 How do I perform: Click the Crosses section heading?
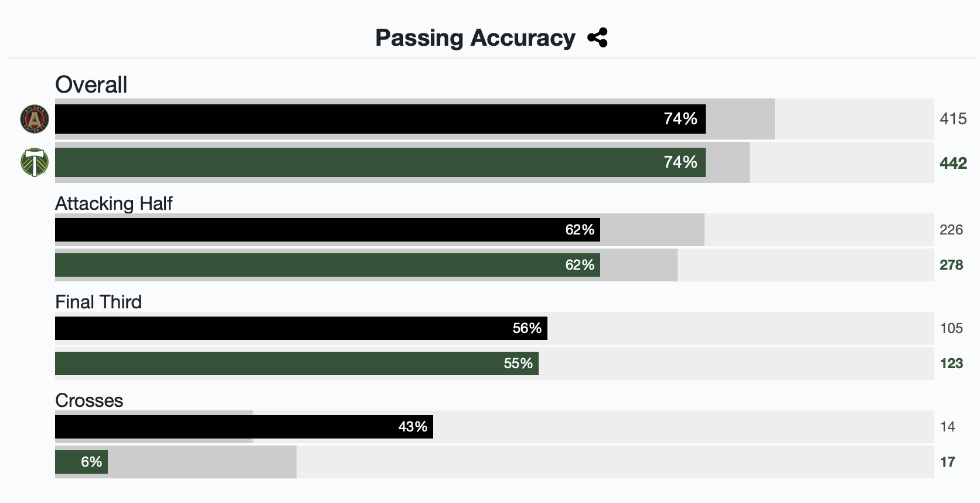[89, 400]
